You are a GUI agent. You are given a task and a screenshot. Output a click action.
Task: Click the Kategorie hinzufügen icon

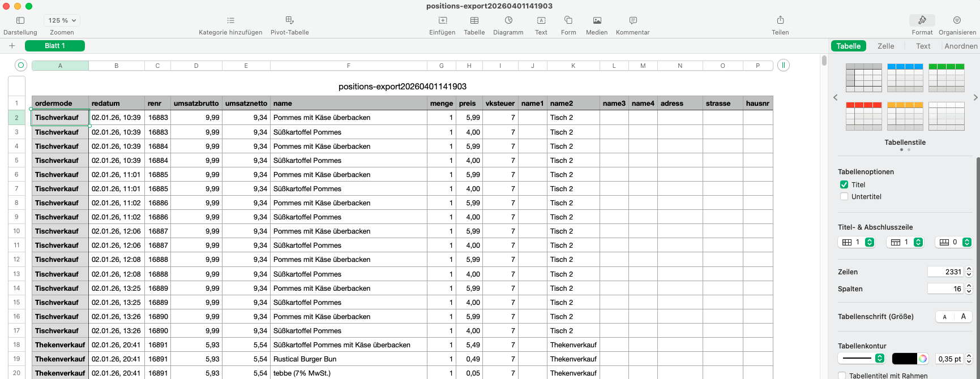pos(230,20)
